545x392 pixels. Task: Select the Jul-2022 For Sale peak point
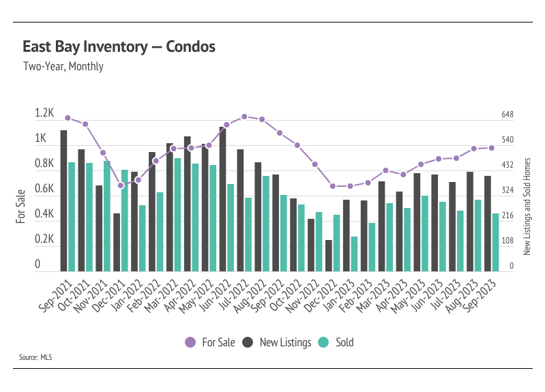click(x=244, y=117)
